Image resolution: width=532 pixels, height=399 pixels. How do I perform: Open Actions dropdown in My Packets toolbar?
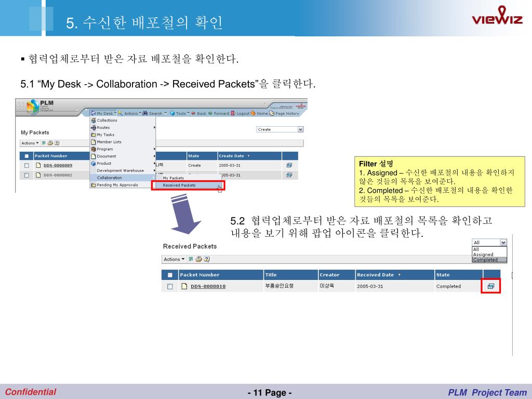pyautogui.click(x=30, y=143)
